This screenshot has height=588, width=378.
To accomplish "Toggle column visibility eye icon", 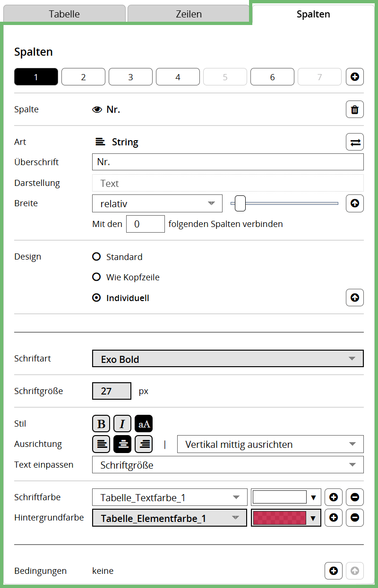I will 97,109.
